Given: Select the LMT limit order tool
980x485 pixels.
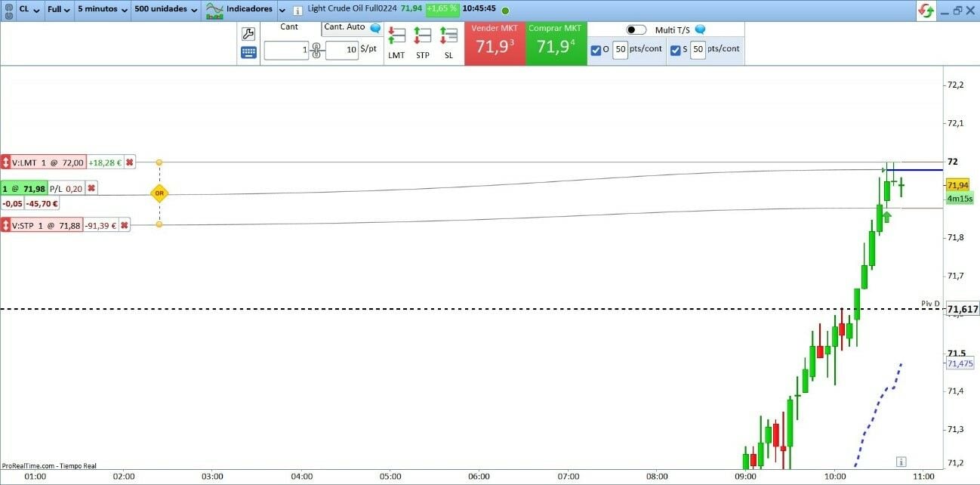Looking at the screenshot, I should 396,42.
